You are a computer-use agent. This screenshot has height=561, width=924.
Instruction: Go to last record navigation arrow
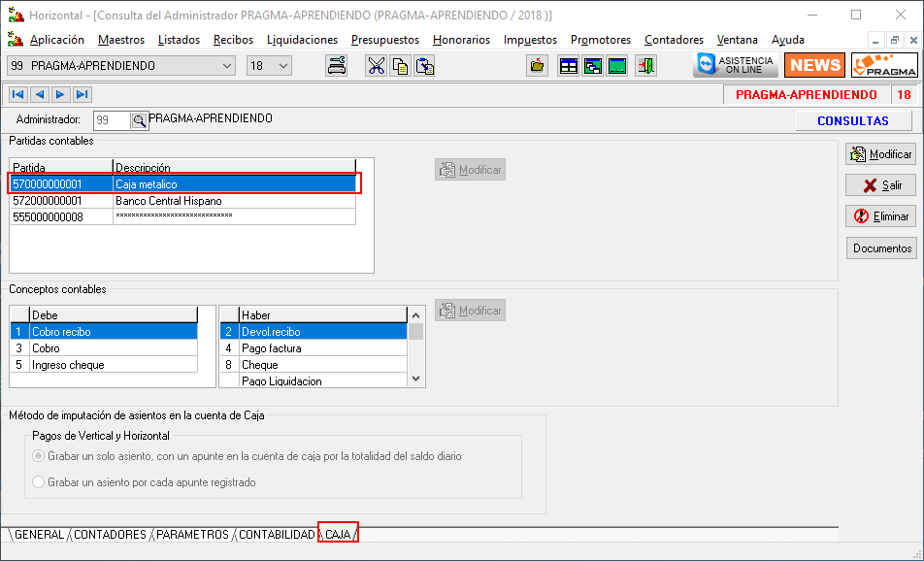point(82,94)
